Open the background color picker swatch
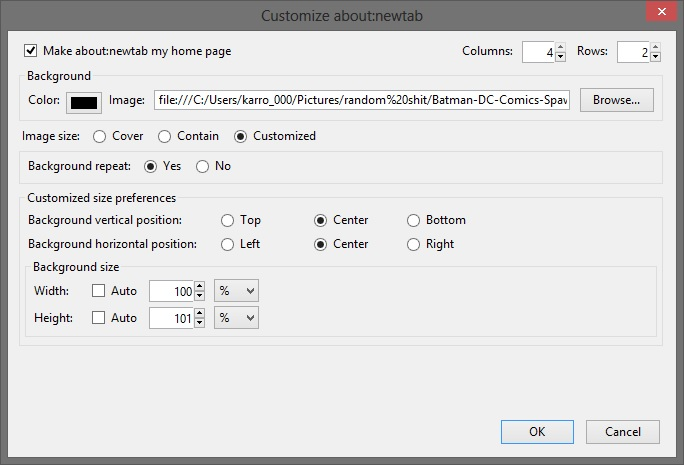Screen dimensions: 684x465 click(x=83, y=101)
